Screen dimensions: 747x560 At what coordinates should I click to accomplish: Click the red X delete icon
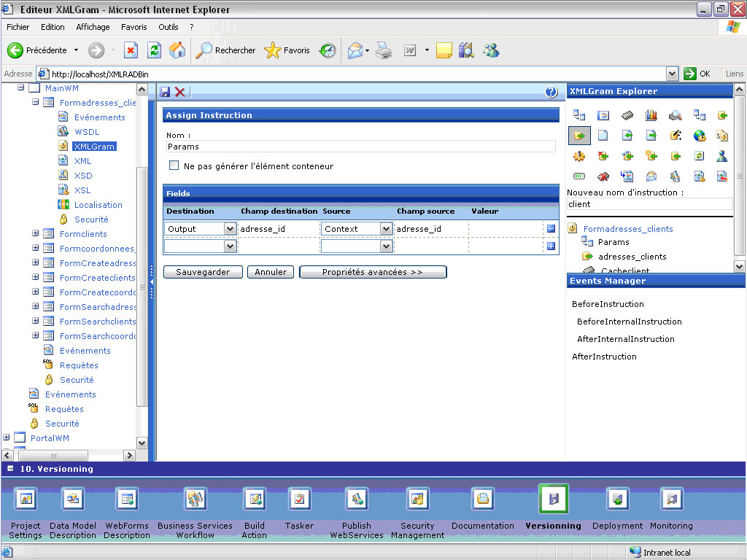pos(180,92)
